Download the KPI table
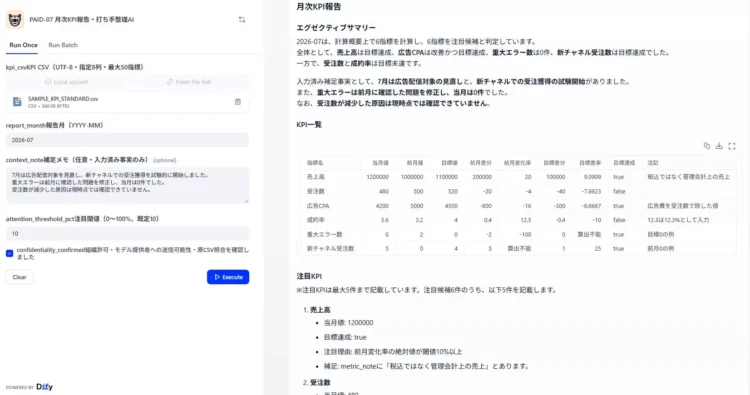 click(719, 146)
